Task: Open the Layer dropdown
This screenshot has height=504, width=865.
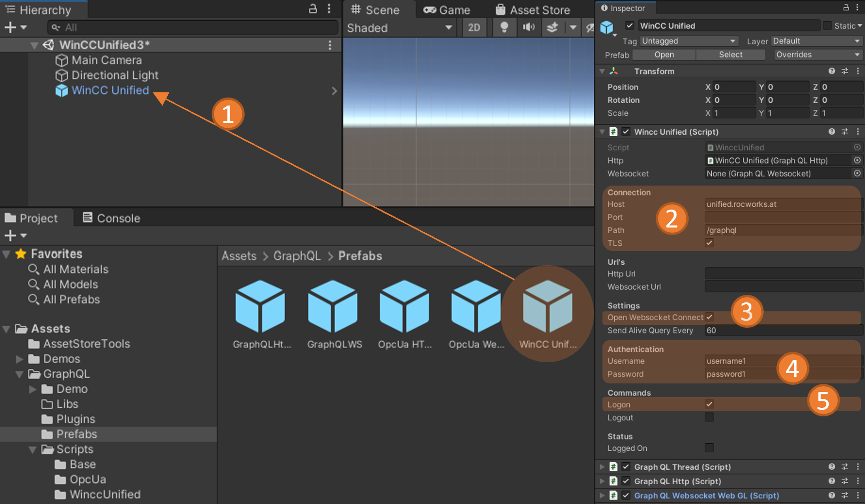Action: tap(816, 41)
